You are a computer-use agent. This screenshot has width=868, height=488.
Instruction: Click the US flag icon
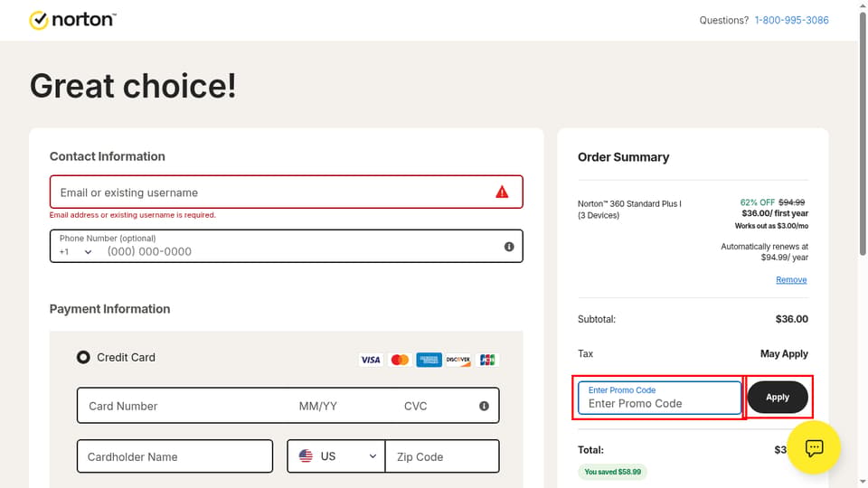click(306, 455)
